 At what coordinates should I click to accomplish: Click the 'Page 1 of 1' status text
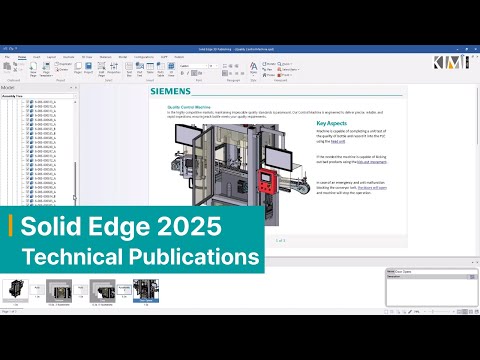point(9,312)
